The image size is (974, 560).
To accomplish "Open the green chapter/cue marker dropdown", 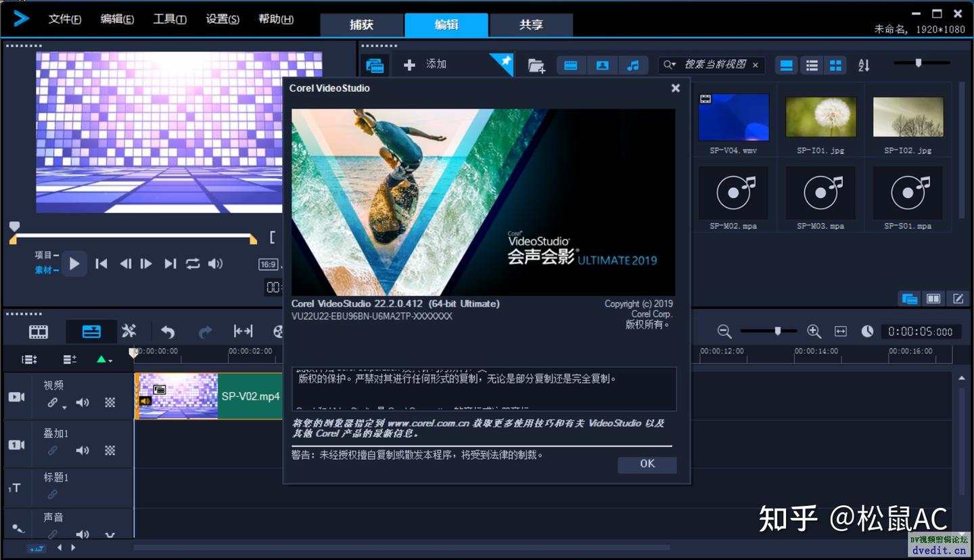I will click(104, 360).
